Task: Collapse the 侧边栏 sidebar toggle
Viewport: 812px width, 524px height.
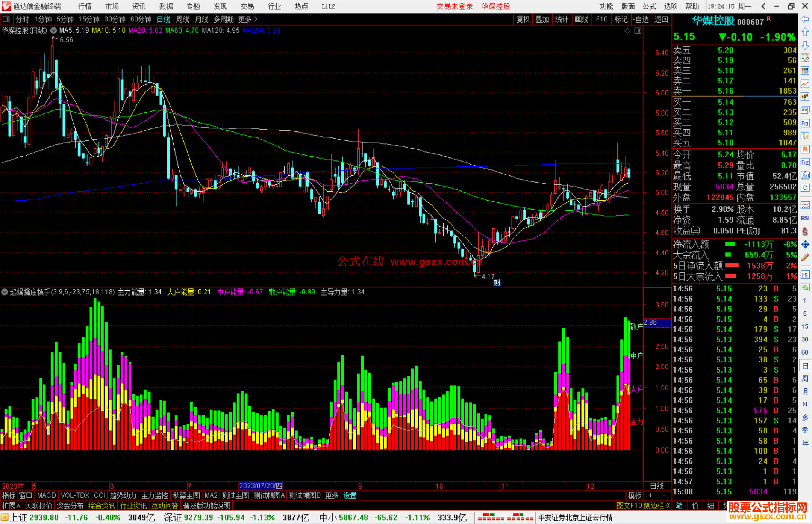Action: [x=657, y=506]
